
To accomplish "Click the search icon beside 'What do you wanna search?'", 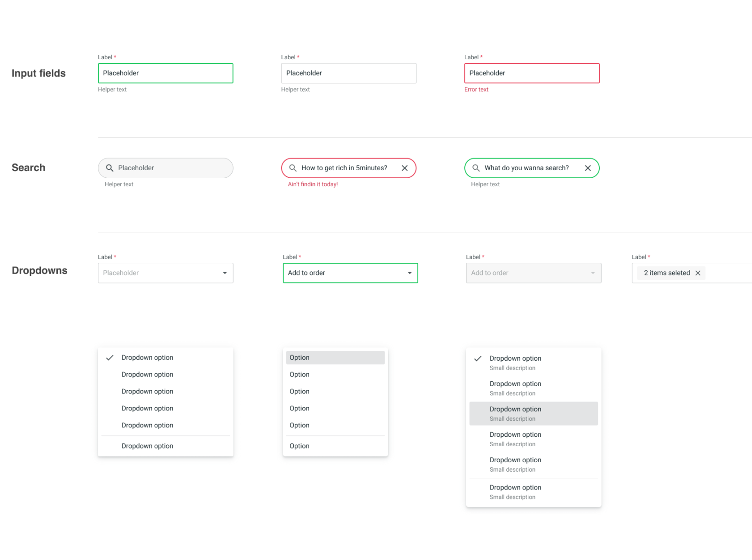I will [476, 168].
